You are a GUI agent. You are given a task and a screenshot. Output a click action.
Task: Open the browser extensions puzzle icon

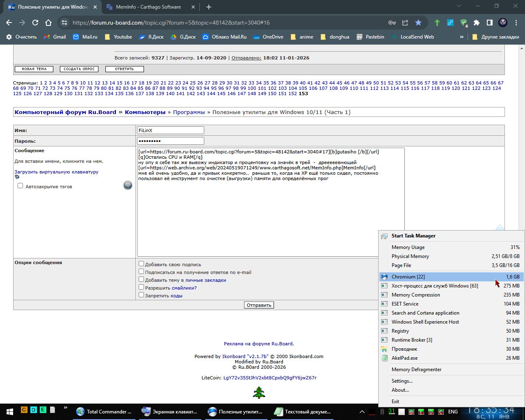click(476, 23)
